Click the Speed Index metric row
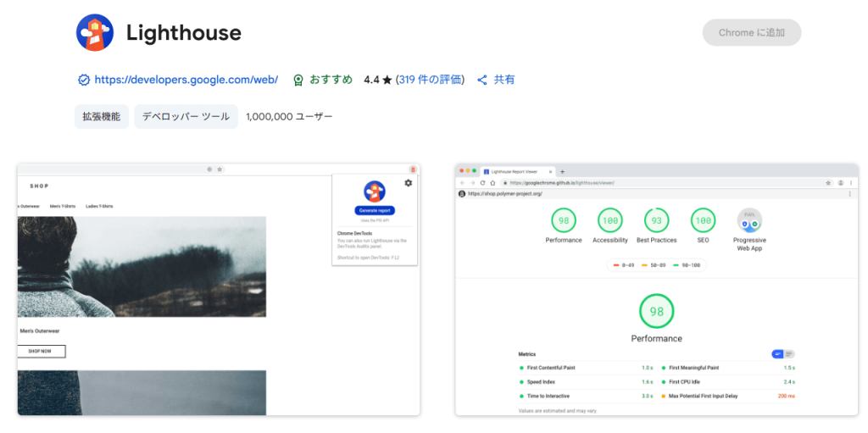This screenshot has width=868, height=433. point(587,382)
